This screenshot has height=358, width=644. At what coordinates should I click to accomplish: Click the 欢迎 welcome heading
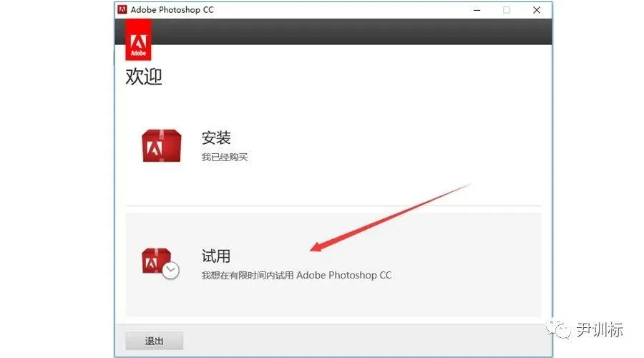pos(144,77)
